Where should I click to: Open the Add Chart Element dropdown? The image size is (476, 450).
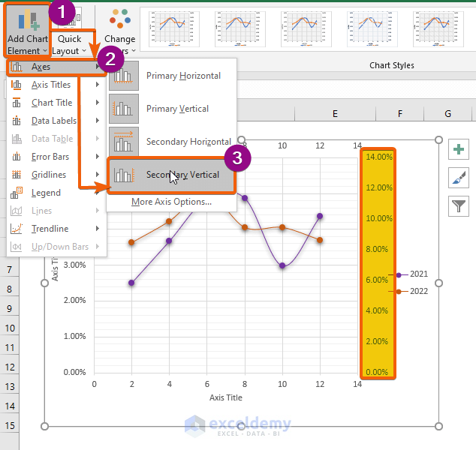(28, 30)
